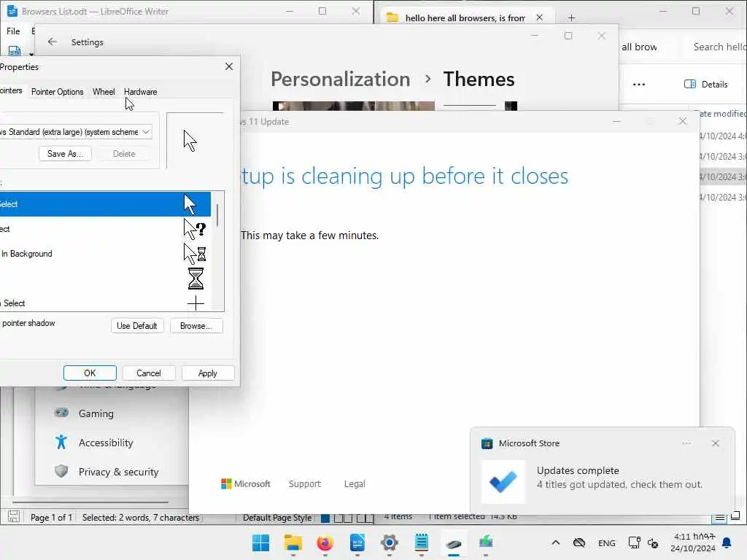Dismiss the Microsoft Store notification

point(716,443)
